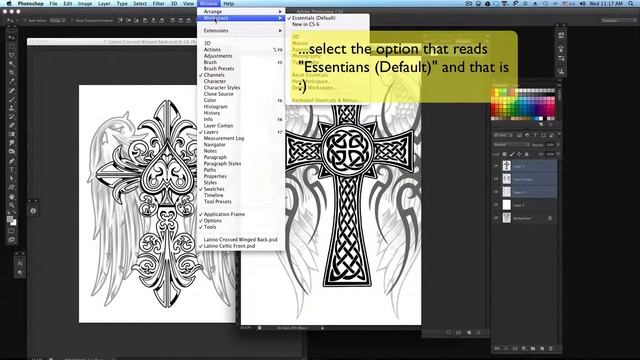Select the Eraser tool
Screen dimensions: 640x360
click(x=12, y=125)
